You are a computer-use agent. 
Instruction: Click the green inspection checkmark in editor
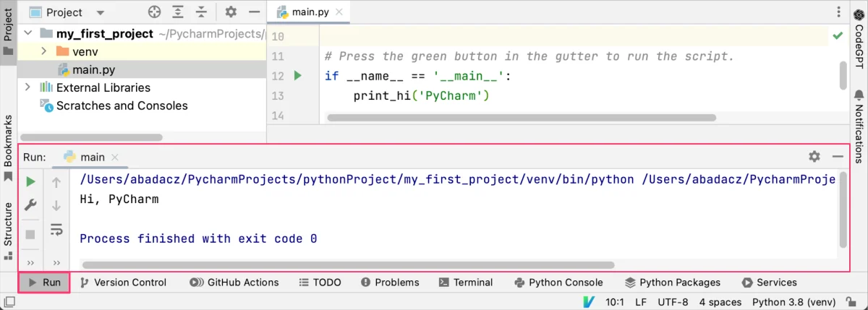point(838,35)
